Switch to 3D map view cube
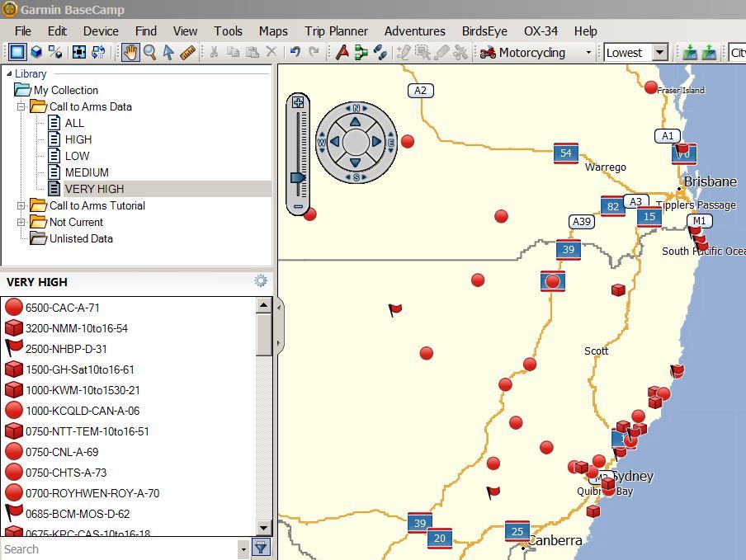The height and width of the screenshot is (560, 746). pos(36,52)
